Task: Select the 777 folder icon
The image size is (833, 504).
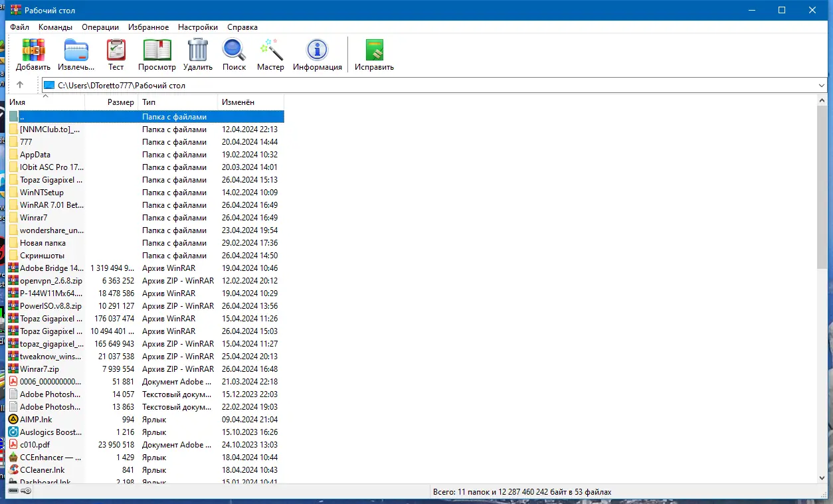Action: tap(13, 142)
